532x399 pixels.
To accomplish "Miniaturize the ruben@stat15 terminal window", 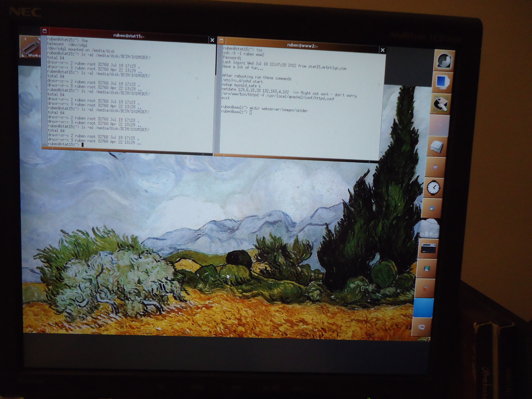I will 45,31.
